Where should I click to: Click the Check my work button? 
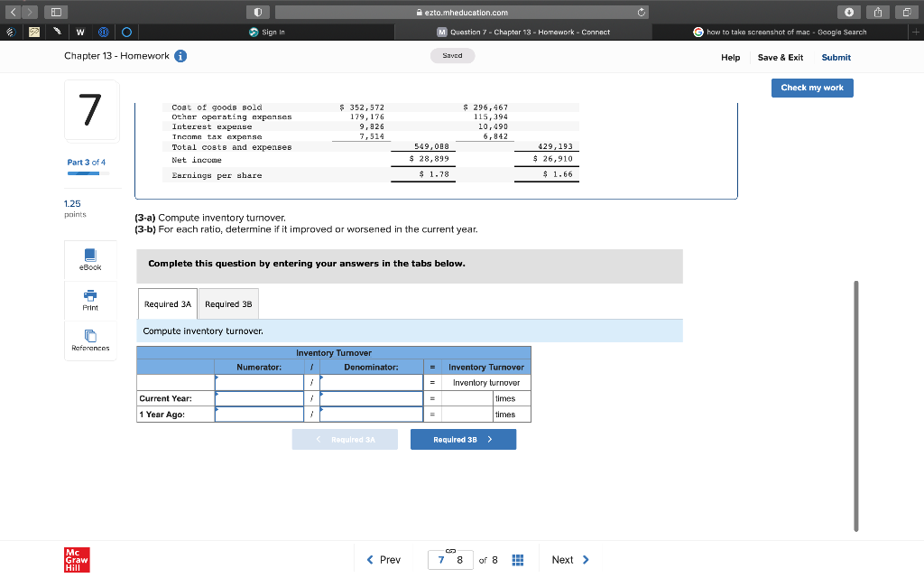(812, 88)
